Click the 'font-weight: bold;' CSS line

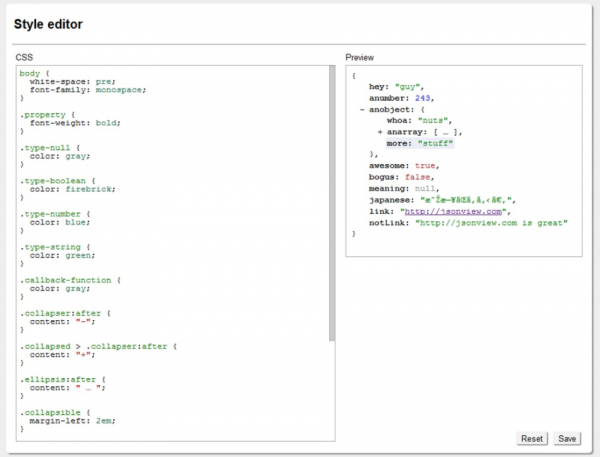(75, 123)
